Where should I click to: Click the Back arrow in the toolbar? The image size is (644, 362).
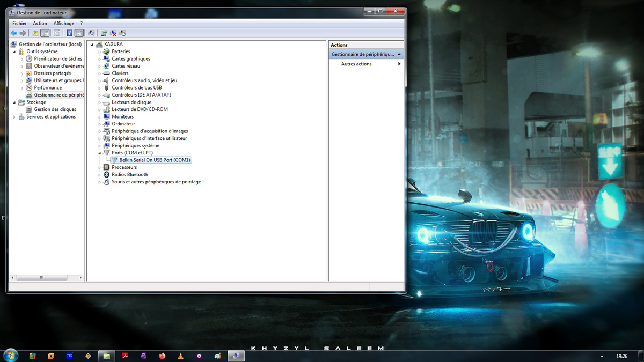tap(14, 33)
